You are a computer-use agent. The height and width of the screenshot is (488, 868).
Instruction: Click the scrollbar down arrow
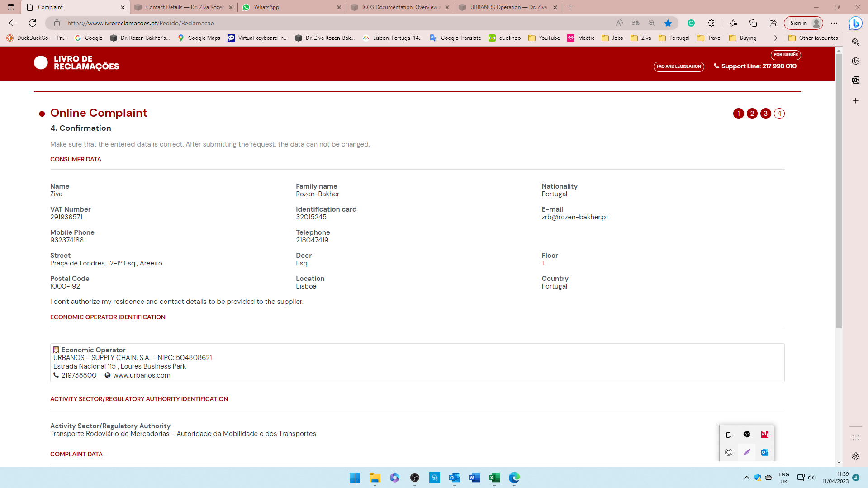click(839, 463)
